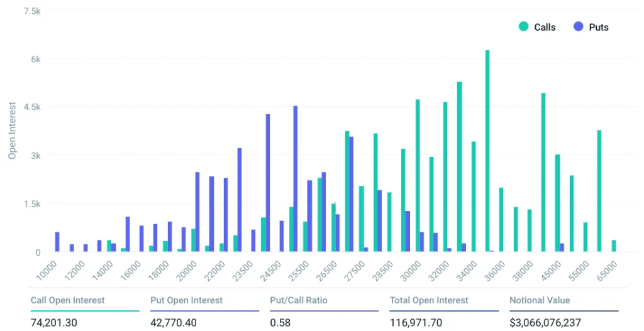This screenshot has height=331, width=644.
Task: Click the teal Calls legend dot
Action: point(523,26)
